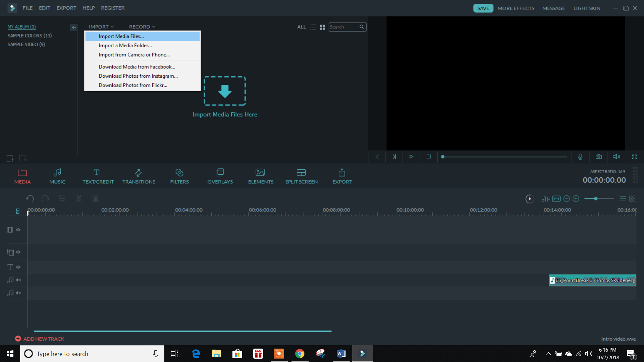This screenshot has width=644, height=362.
Task: Toggle visibility of the text track
Action: point(18,267)
